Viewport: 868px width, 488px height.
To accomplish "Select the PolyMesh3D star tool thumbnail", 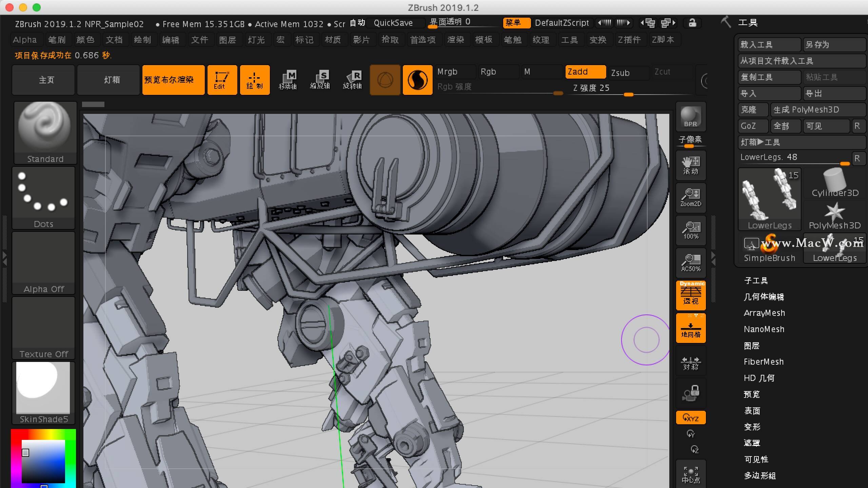I will [835, 216].
